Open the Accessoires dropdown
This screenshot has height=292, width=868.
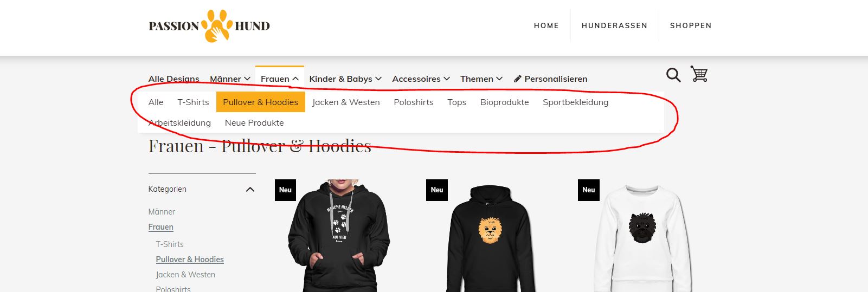[x=421, y=79]
